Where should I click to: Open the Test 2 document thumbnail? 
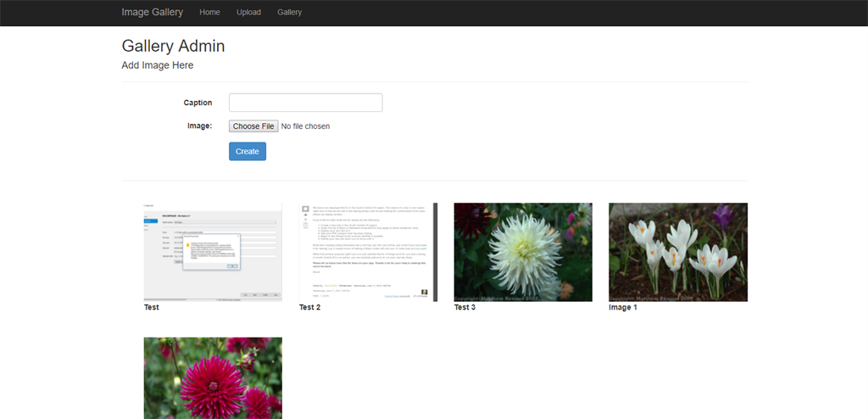(x=368, y=252)
